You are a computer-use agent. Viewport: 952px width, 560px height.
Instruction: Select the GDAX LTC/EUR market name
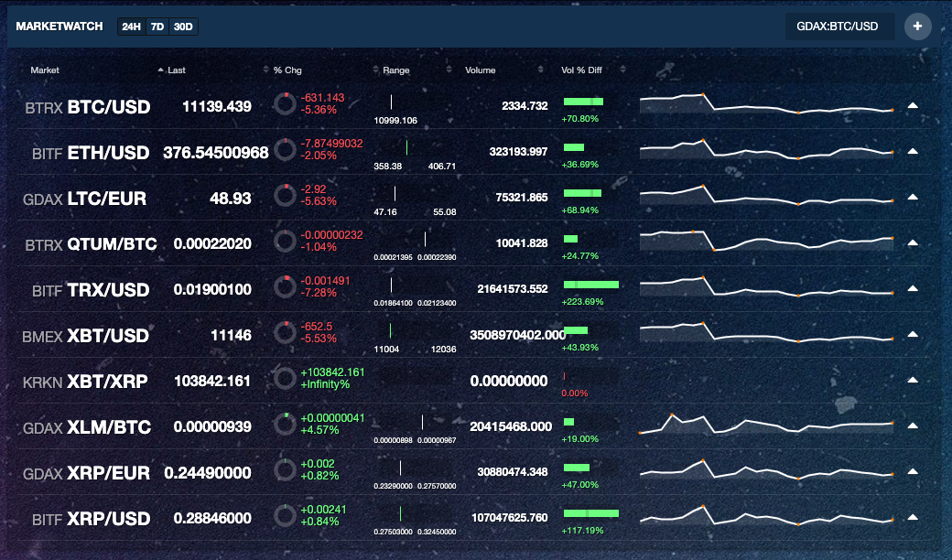pos(84,199)
